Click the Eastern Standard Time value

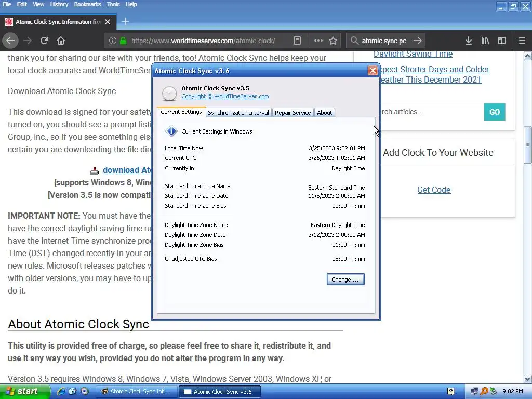point(336,188)
